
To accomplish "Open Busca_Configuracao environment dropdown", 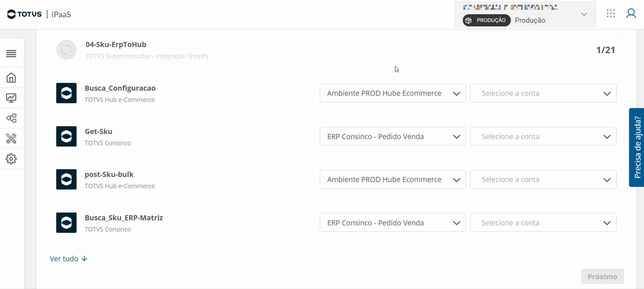I will 393,93.
